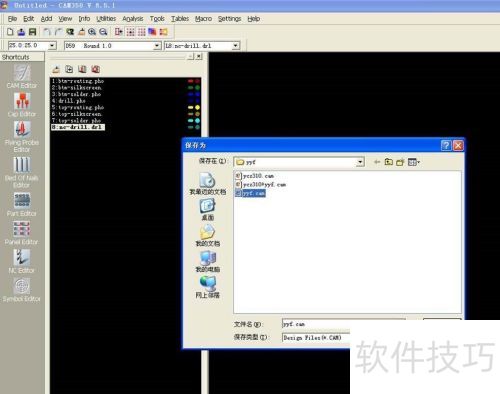Open the File menu
Screen dimensions: 500x394
pyautogui.click(x=12, y=19)
